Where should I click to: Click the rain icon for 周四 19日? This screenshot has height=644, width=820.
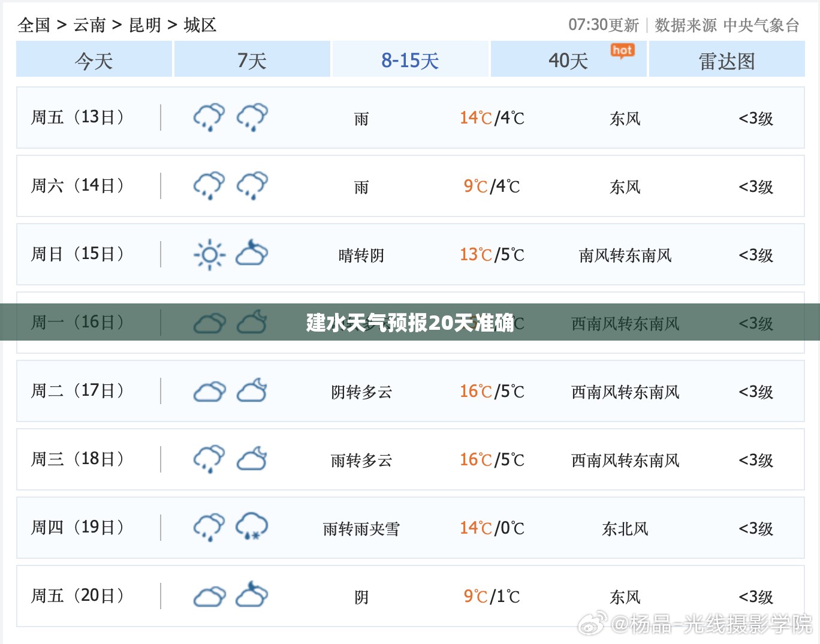pos(209,528)
